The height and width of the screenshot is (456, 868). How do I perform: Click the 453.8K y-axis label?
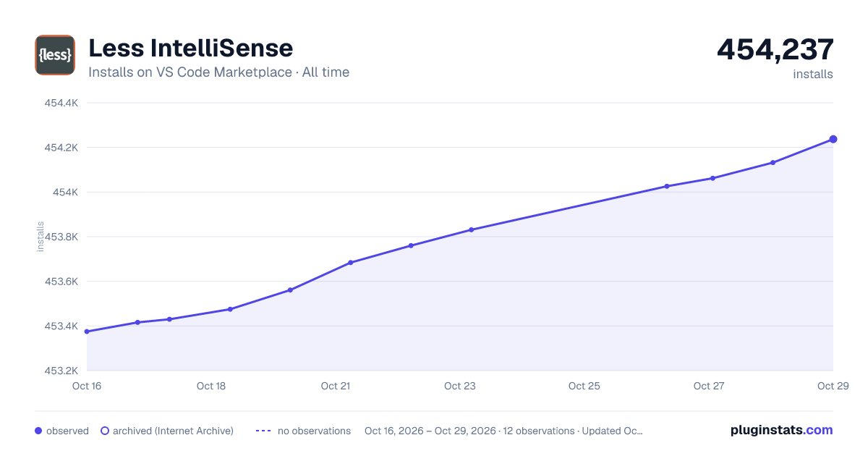coord(61,237)
